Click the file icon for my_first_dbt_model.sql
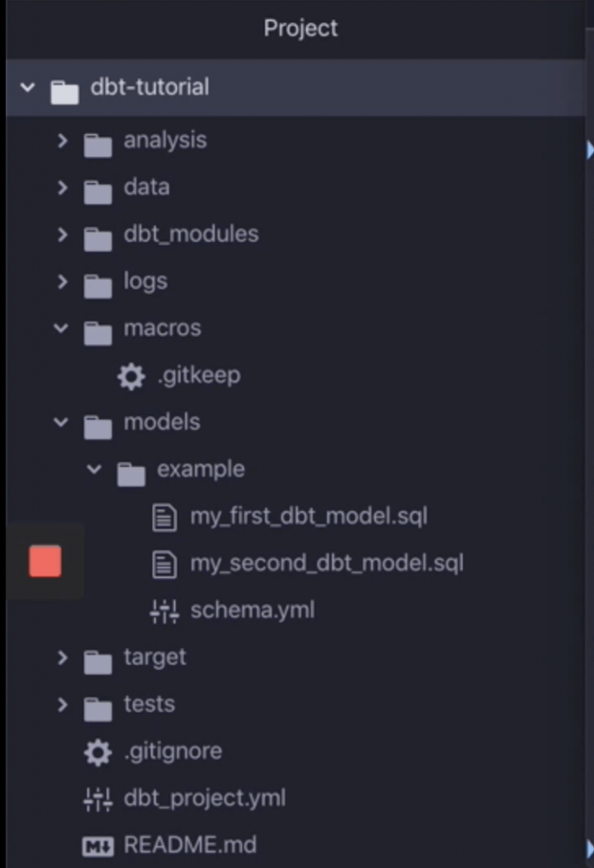This screenshot has width=594, height=868. click(x=164, y=517)
